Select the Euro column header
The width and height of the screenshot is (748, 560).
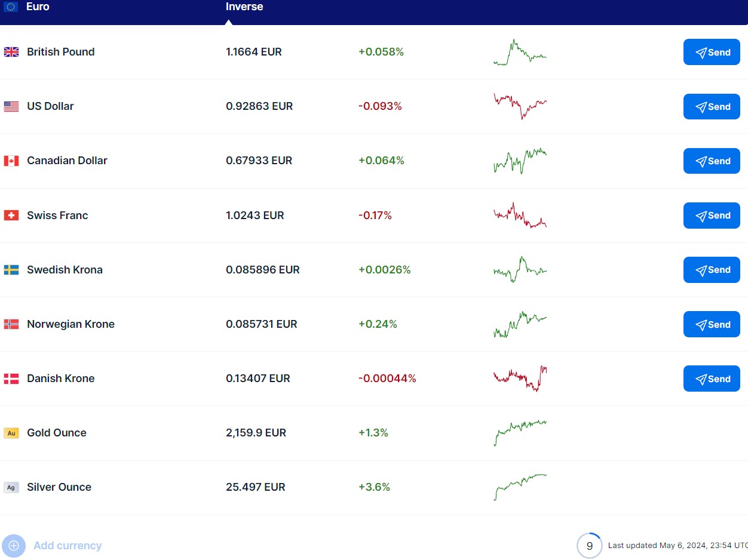tap(38, 7)
